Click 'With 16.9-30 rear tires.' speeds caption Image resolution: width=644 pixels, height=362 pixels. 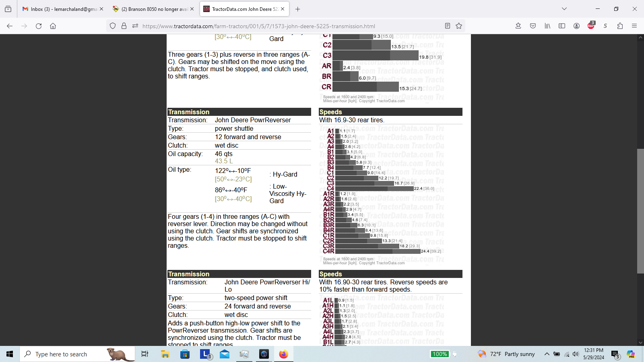point(352,120)
